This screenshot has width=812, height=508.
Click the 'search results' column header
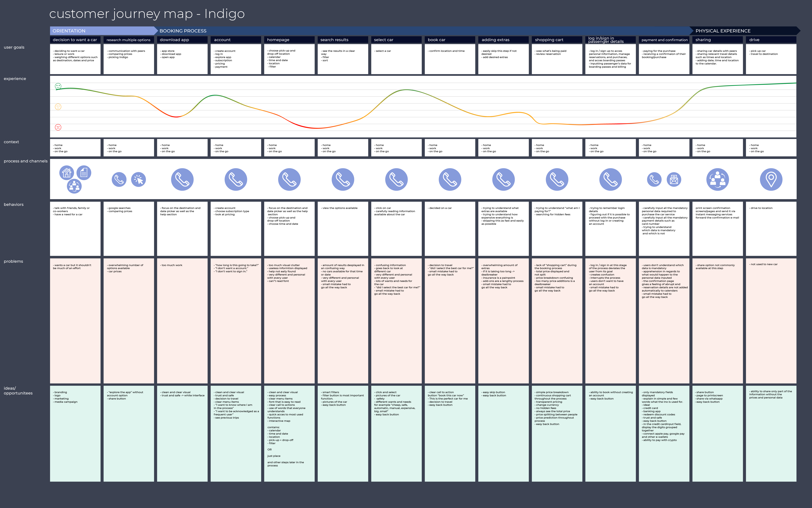click(x=343, y=40)
